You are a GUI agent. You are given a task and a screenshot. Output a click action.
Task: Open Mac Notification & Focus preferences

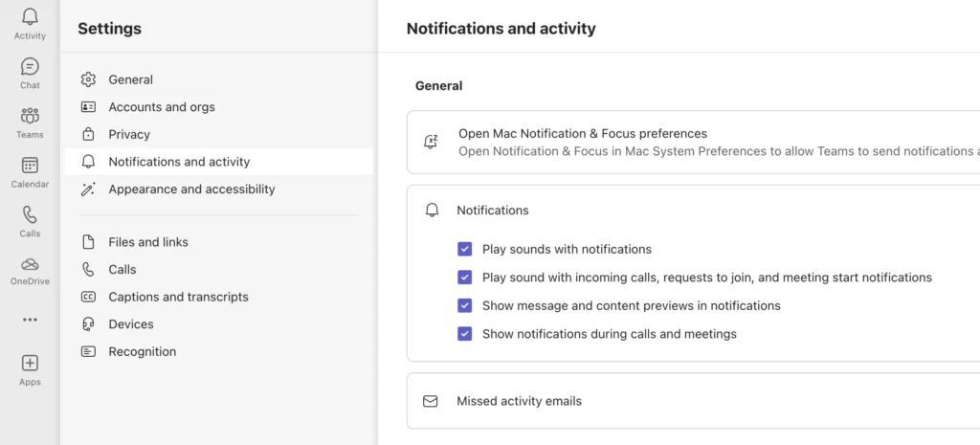[582, 134]
